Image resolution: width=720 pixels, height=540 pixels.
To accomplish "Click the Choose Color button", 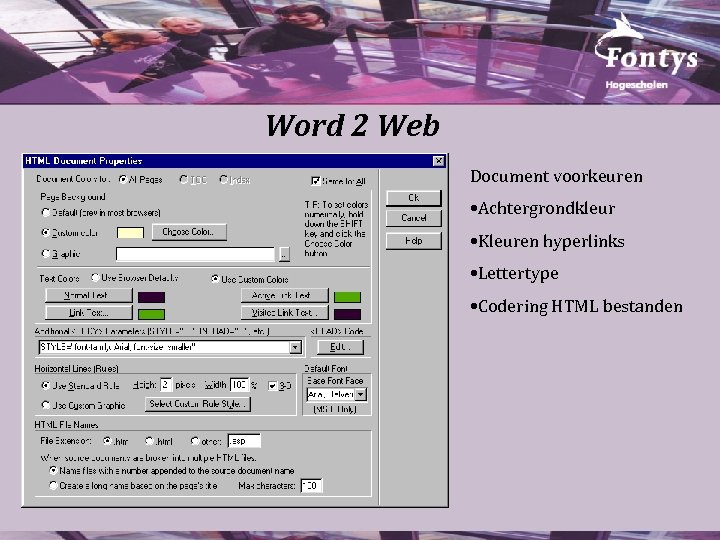I will click(x=189, y=232).
